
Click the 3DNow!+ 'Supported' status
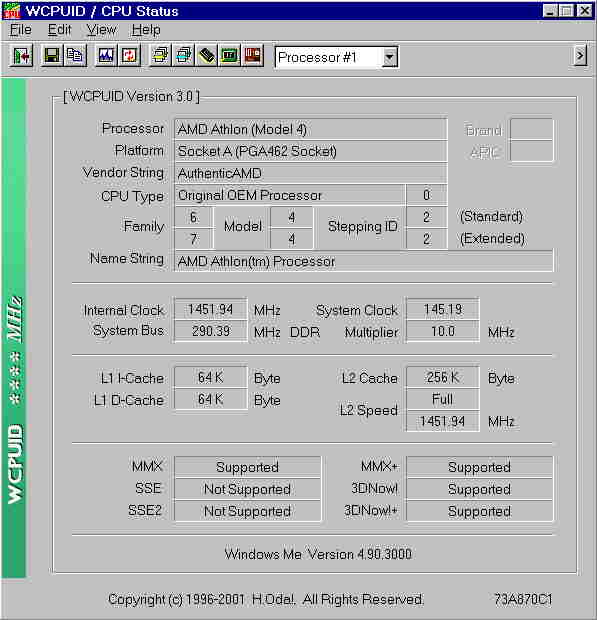point(480,511)
